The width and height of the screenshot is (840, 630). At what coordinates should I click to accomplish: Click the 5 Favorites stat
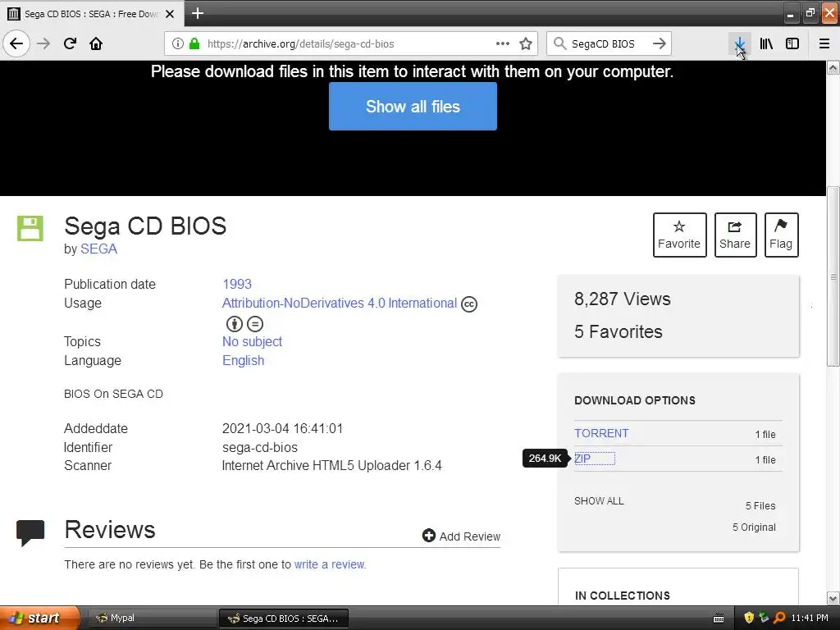(x=619, y=331)
